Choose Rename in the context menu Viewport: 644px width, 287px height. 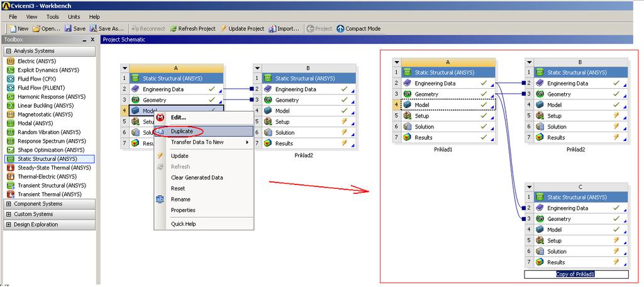tap(204, 200)
